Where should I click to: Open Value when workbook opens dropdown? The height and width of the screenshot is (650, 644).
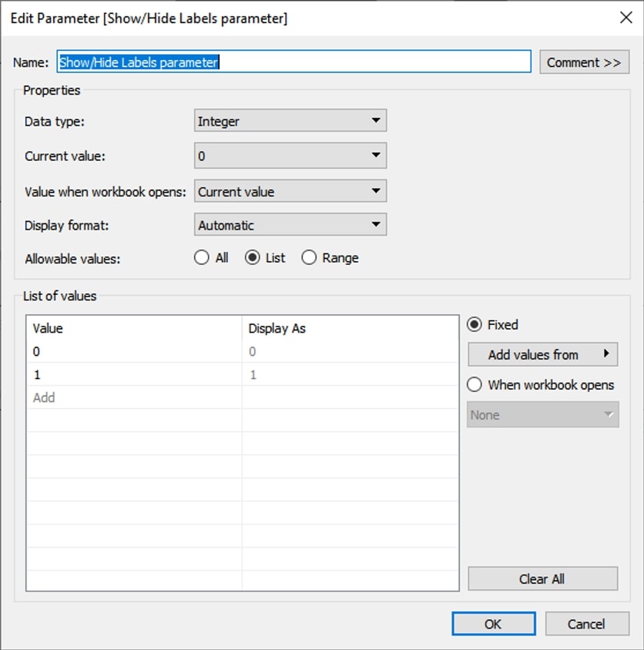[290, 191]
